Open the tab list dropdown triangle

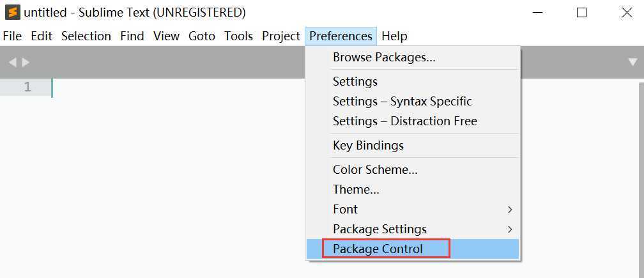633,63
